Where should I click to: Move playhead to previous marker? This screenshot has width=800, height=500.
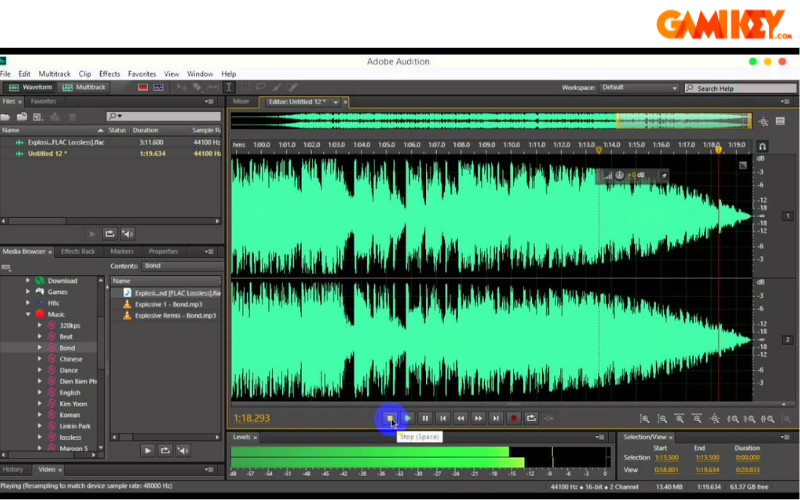tap(443, 418)
